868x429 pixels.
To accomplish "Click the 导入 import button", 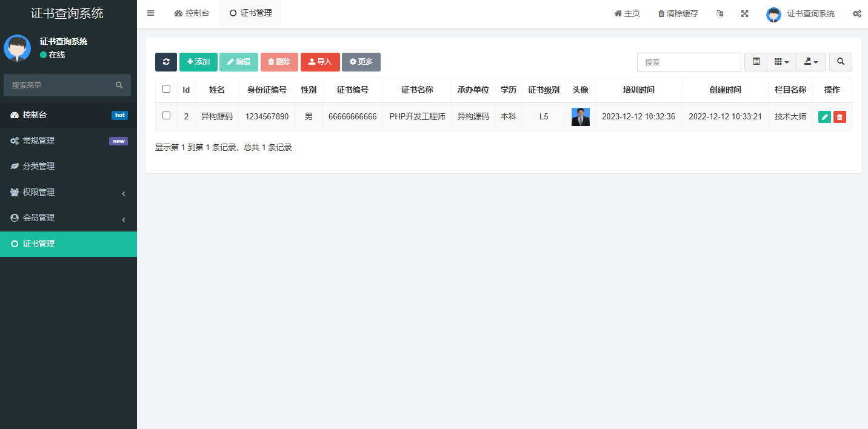I will (320, 62).
